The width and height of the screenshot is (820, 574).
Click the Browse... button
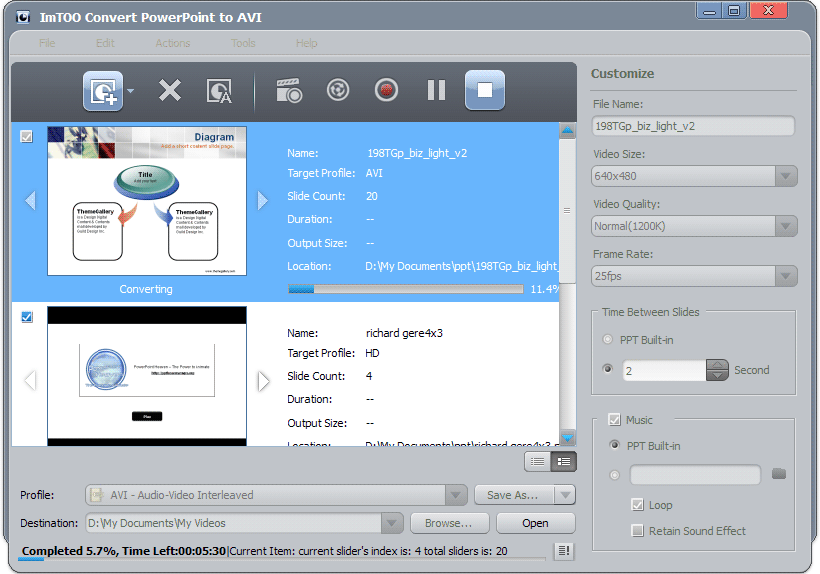pyautogui.click(x=448, y=523)
